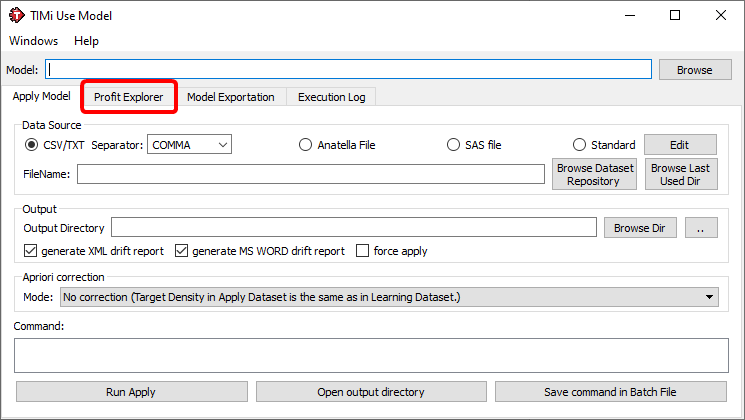Open the Windows menu
This screenshot has height=420, width=745.
point(33,41)
